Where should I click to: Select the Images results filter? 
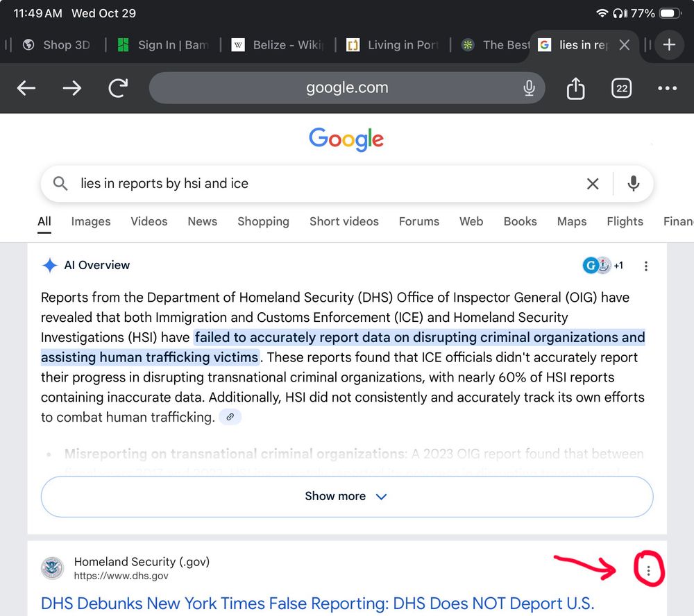click(91, 221)
